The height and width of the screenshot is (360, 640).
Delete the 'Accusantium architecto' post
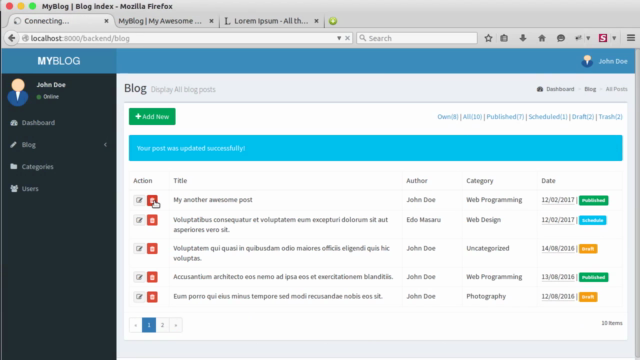pos(152,277)
